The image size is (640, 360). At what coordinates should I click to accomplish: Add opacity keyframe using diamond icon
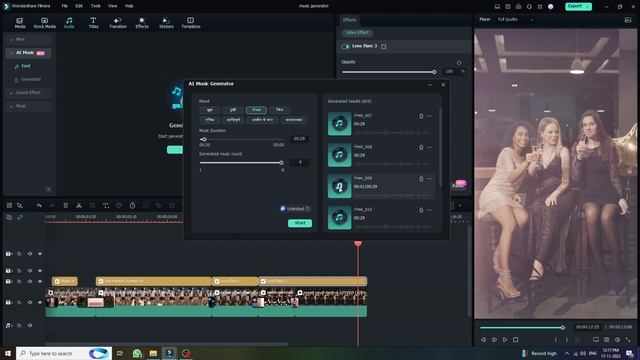click(459, 62)
